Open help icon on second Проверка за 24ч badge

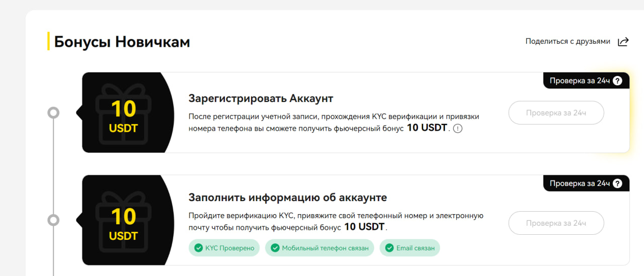coord(617,183)
